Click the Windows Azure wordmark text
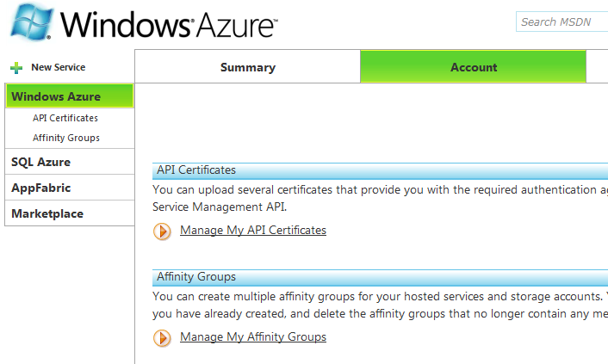Screen dimensions: 608x364 [x=168, y=25]
